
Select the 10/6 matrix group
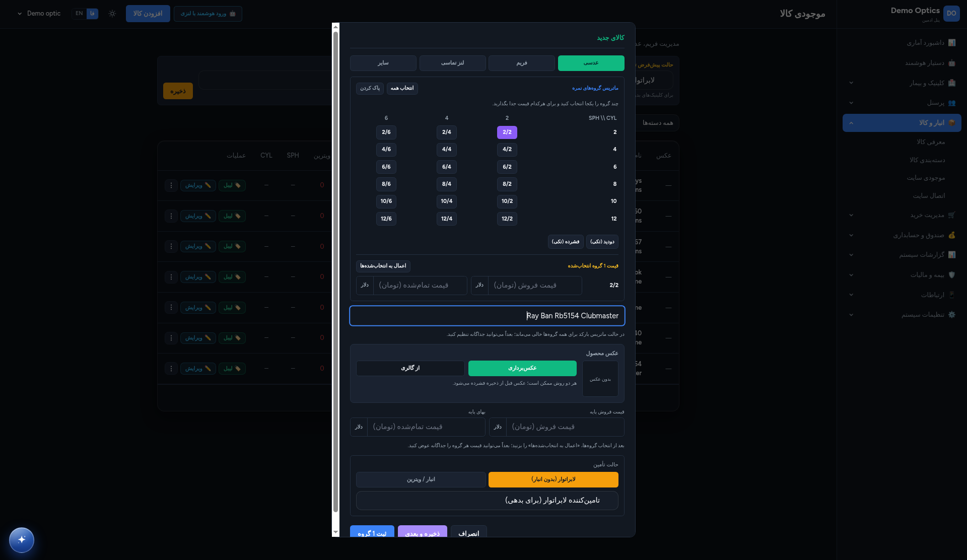pos(386,201)
